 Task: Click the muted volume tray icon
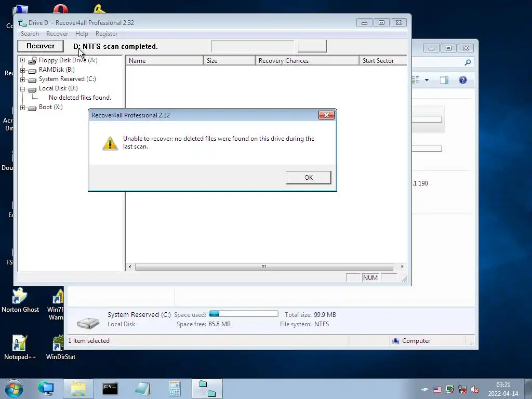[475, 390]
